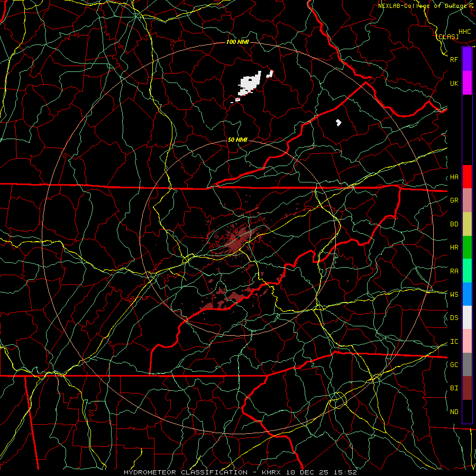Click the small isolated white echo northeast
476x476 pixels.
[338, 123]
